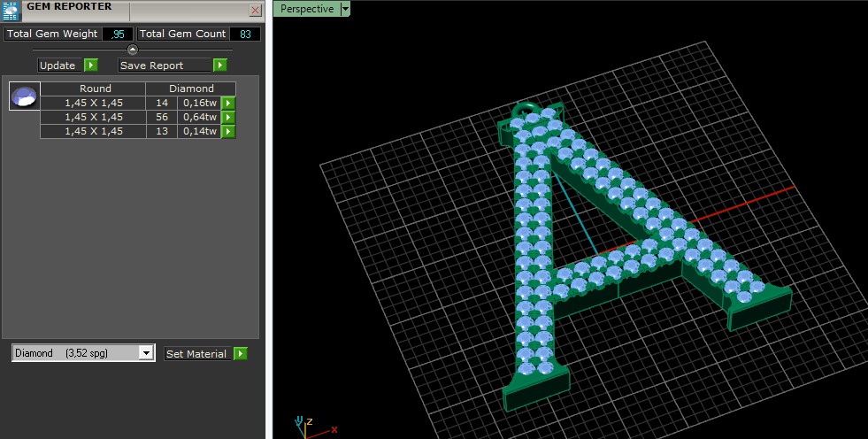The height and width of the screenshot is (439, 868).
Task: Close the Gem Reporter panel
Action: coord(255,10)
